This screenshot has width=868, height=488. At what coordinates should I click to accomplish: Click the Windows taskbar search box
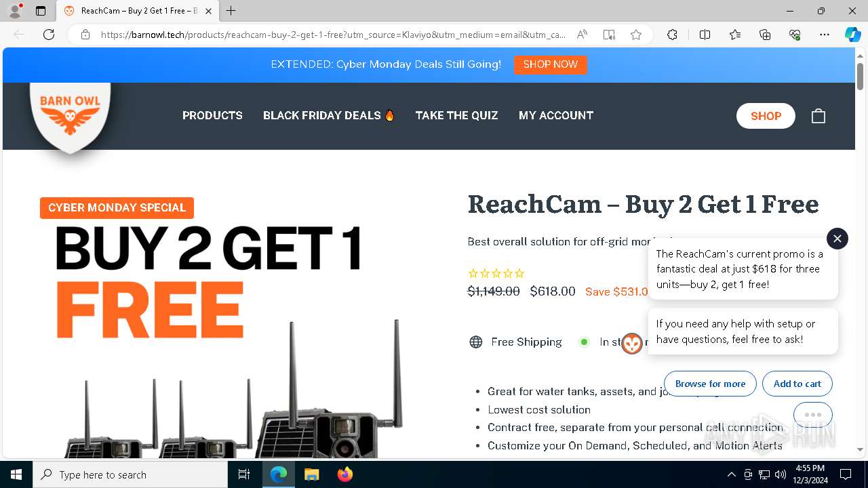(130, 474)
